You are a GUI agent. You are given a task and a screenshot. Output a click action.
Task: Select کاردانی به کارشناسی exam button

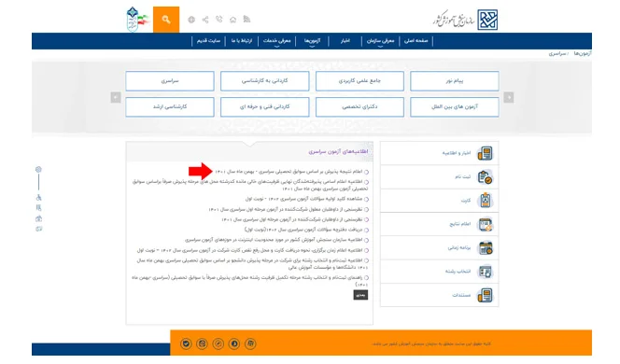point(264,81)
